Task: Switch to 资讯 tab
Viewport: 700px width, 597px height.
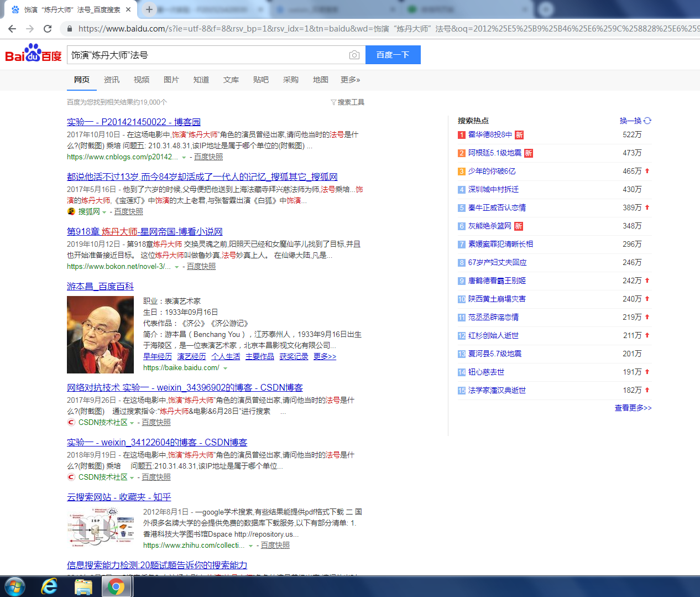Action: pyautogui.click(x=112, y=80)
